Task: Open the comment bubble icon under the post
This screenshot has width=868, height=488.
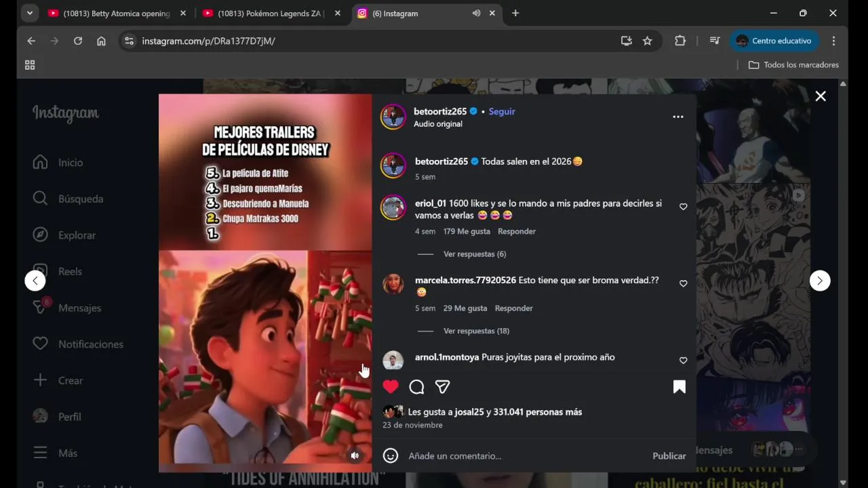Action: (416, 387)
